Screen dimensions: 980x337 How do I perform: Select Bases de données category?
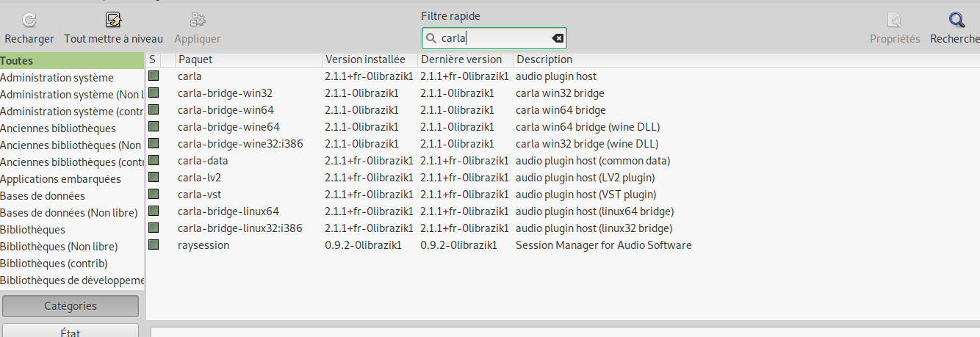(x=43, y=196)
